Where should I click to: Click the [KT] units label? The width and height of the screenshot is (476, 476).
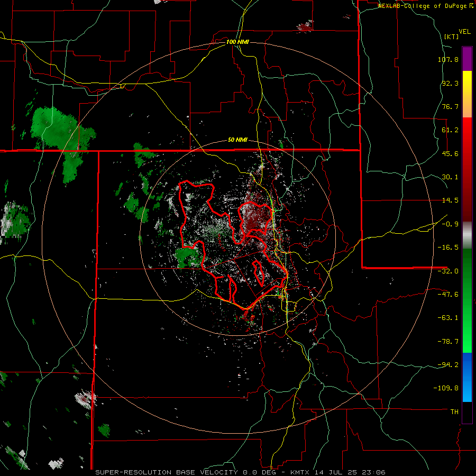tap(451, 36)
